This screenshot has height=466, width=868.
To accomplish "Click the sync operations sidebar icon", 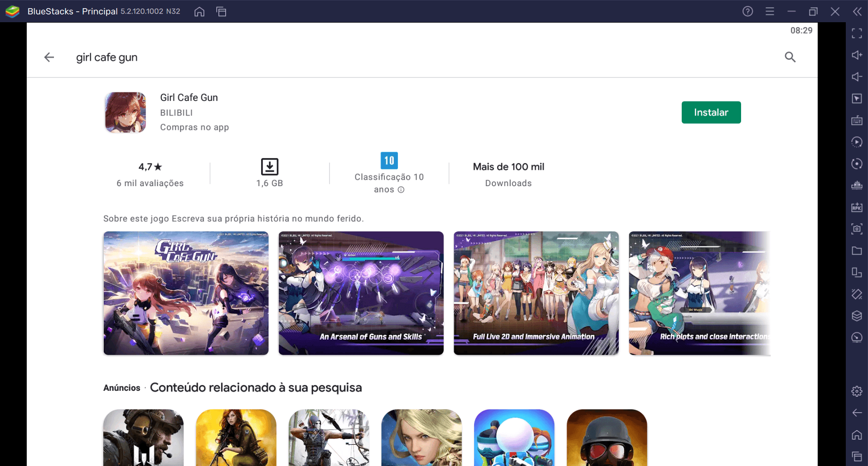I will click(857, 142).
